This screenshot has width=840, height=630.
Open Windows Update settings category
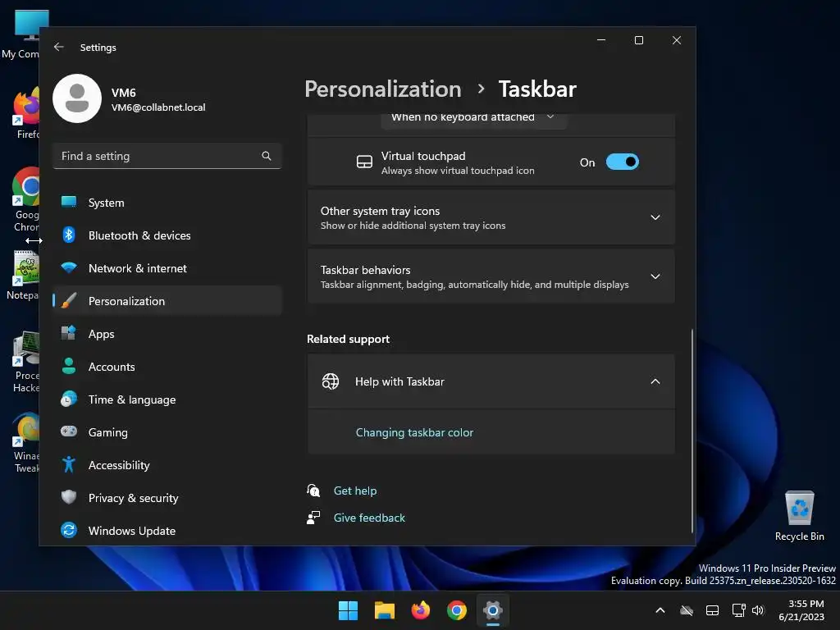click(x=167, y=531)
